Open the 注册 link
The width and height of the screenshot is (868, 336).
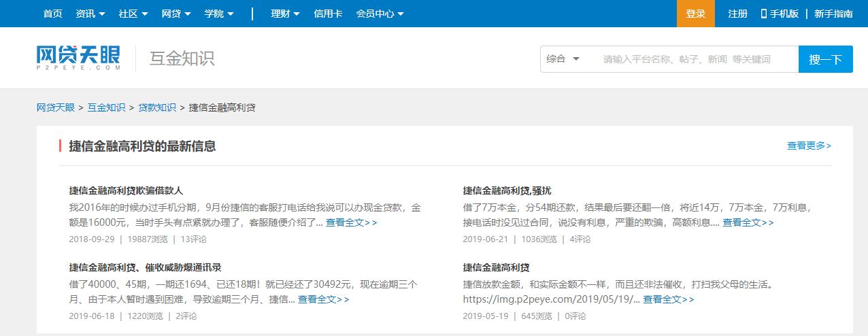[x=737, y=14]
